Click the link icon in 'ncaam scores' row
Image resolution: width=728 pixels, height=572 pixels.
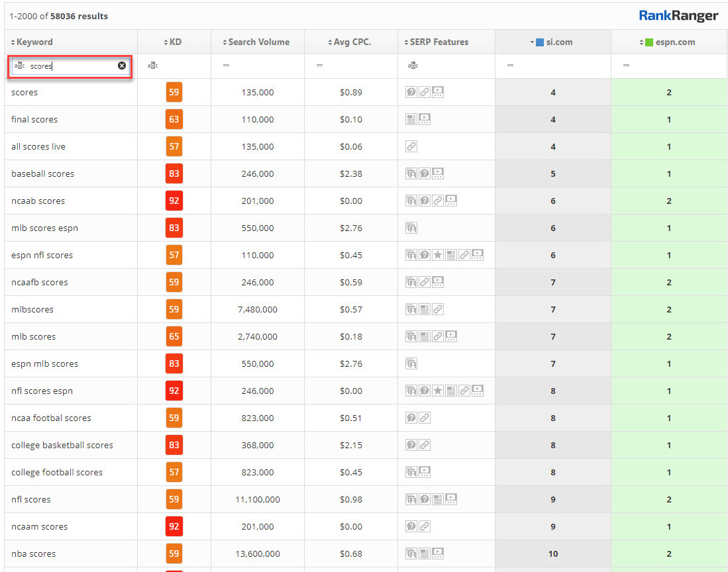[x=425, y=526]
